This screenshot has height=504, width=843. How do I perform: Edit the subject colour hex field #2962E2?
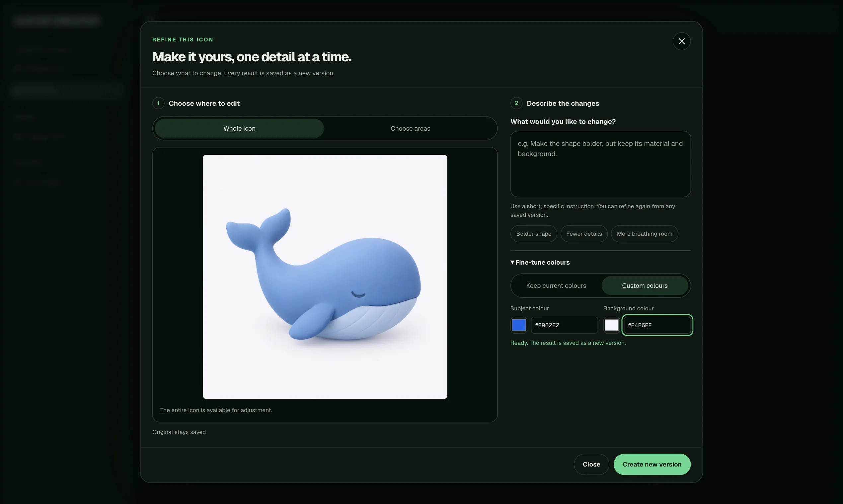(x=564, y=325)
